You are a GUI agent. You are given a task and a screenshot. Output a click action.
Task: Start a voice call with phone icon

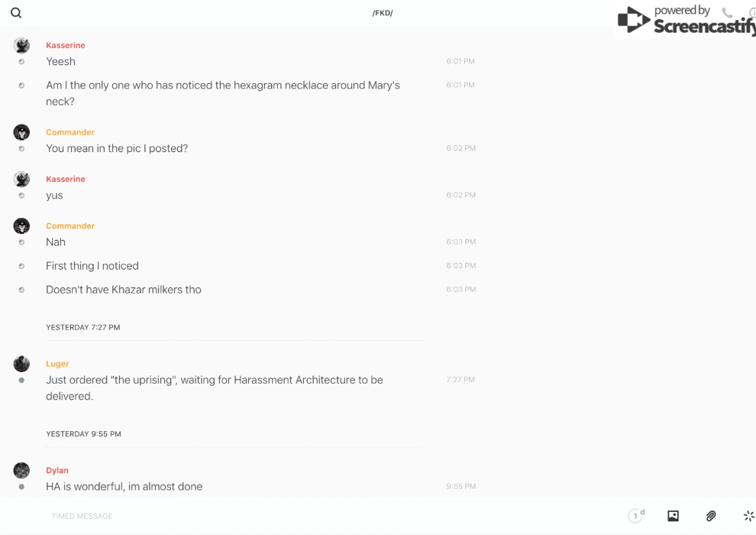[727, 13]
